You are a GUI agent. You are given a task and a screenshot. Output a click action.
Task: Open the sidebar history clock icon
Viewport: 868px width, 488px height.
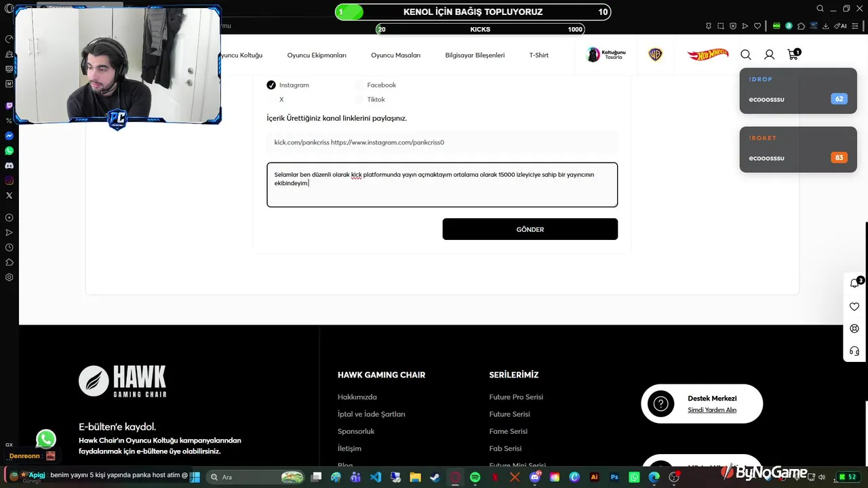click(x=9, y=247)
